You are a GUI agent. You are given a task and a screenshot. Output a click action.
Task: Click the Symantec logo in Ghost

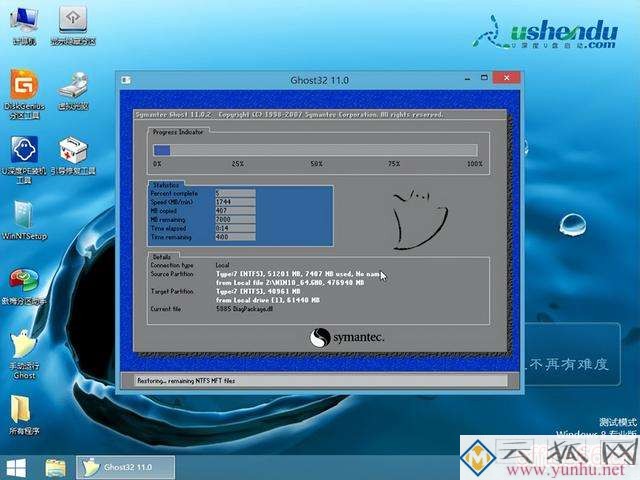(x=347, y=338)
